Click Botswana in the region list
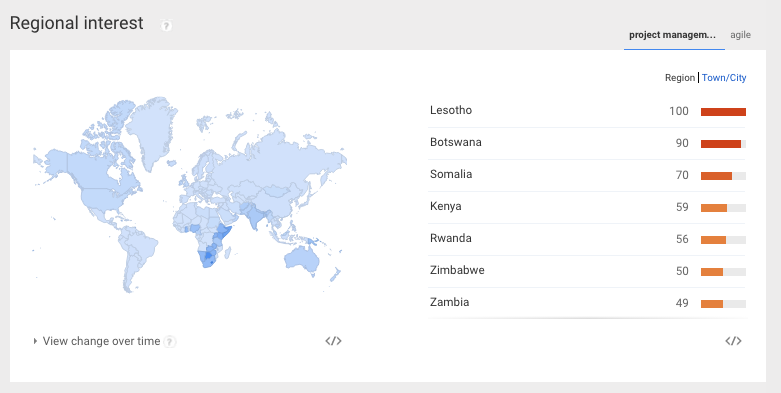 456,142
